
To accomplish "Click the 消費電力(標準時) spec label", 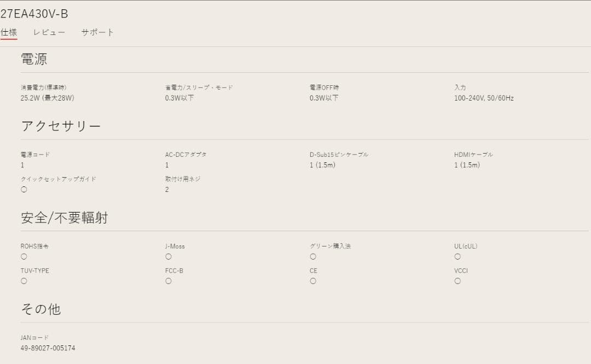I will click(46, 87).
